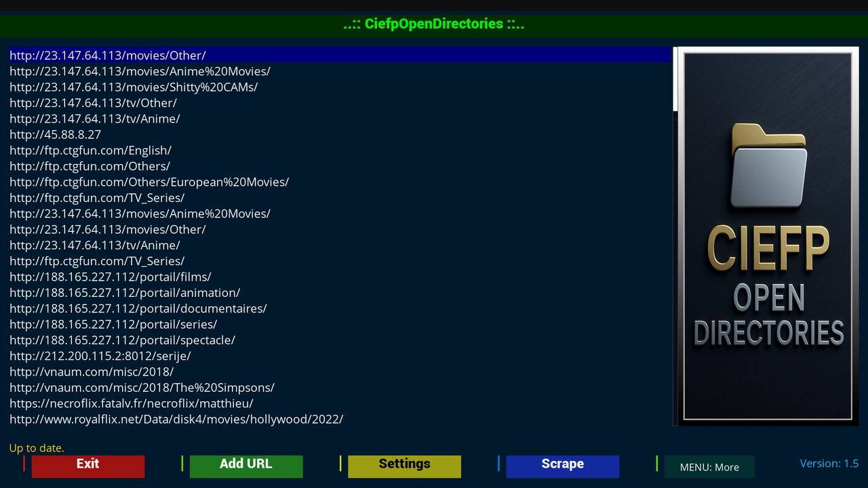Select the 188.165.227.112/portail/films/ row
This screenshot has width=868, height=488.
340,277
